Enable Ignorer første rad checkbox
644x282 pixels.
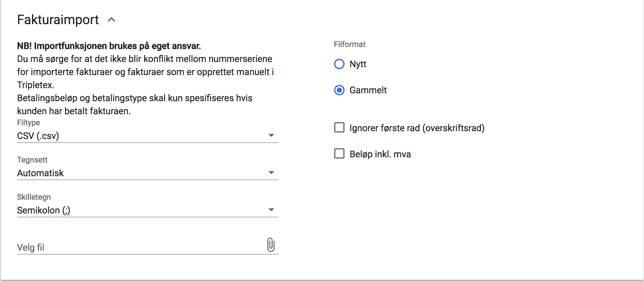click(x=339, y=128)
